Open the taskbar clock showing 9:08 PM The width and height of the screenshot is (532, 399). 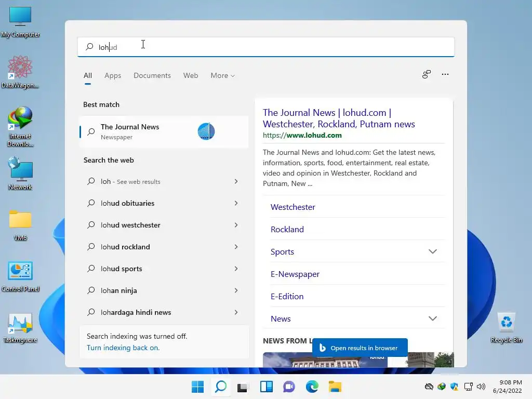coord(507,387)
